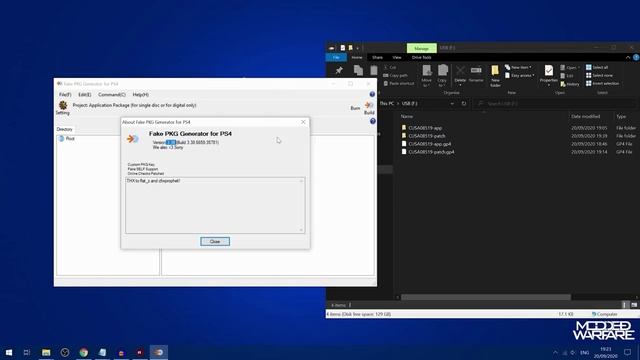The image size is (640, 360).
Task: Open the File(F) menu
Action: (65, 95)
